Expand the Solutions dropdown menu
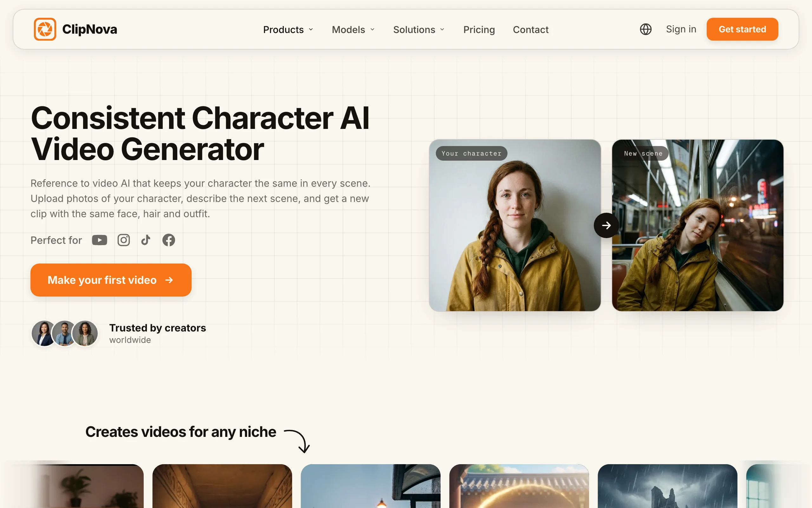Screen dimensions: 812x508 tap(419, 30)
